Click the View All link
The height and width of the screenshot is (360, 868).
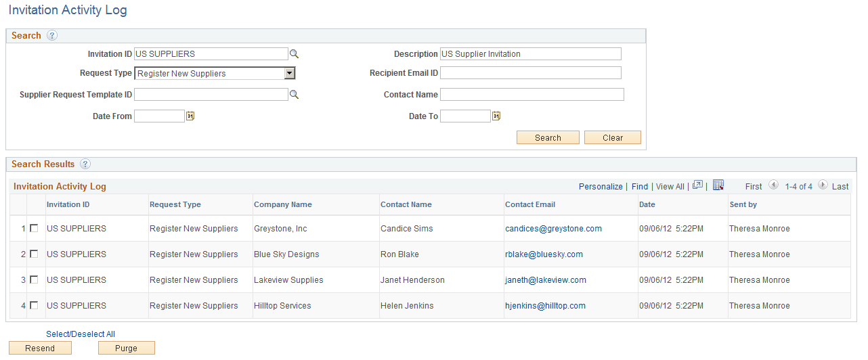[x=670, y=187]
